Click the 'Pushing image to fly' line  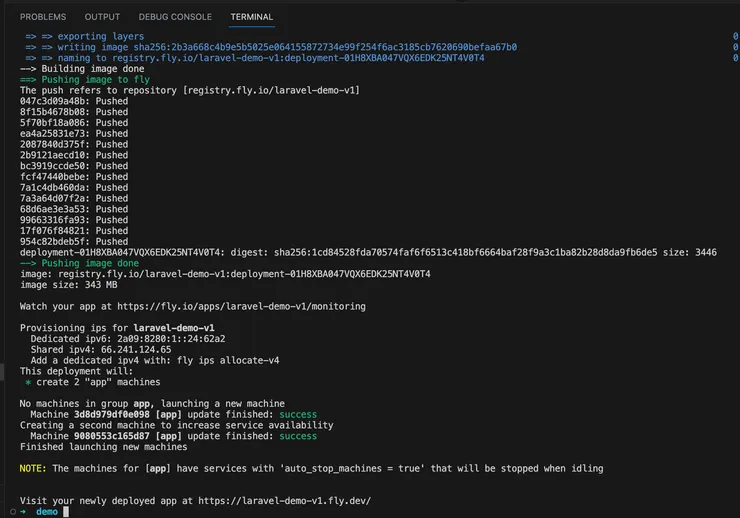click(x=85, y=80)
